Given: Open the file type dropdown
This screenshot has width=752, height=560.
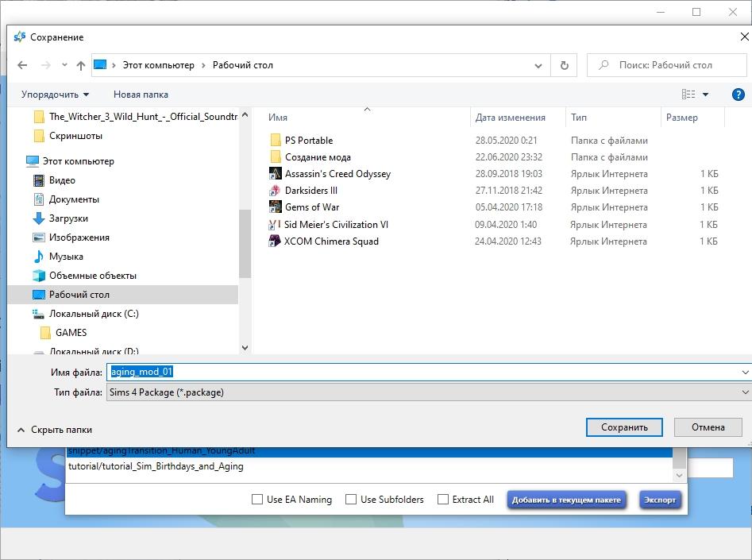Looking at the screenshot, I should 745,392.
